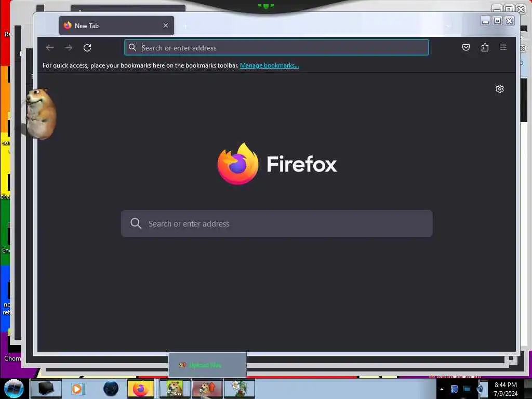
Task: Open the hamster with red arrow taskbar icon
Action: tap(207, 389)
